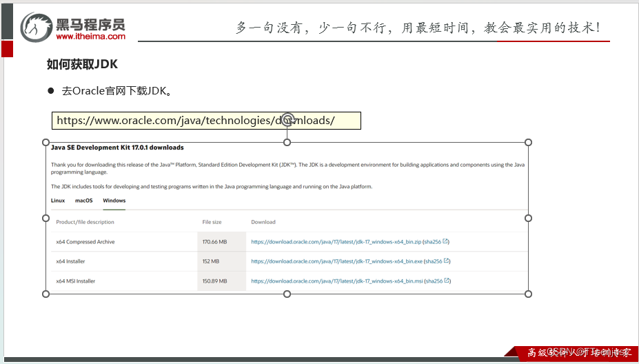Open the jdk-17_windows-x64_bin.msi download link
639x364 pixels.
tap(337, 281)
